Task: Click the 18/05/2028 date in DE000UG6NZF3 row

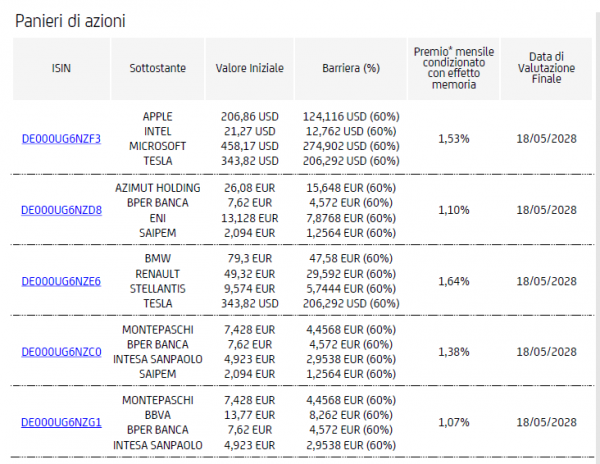Action: coord(546,139)
